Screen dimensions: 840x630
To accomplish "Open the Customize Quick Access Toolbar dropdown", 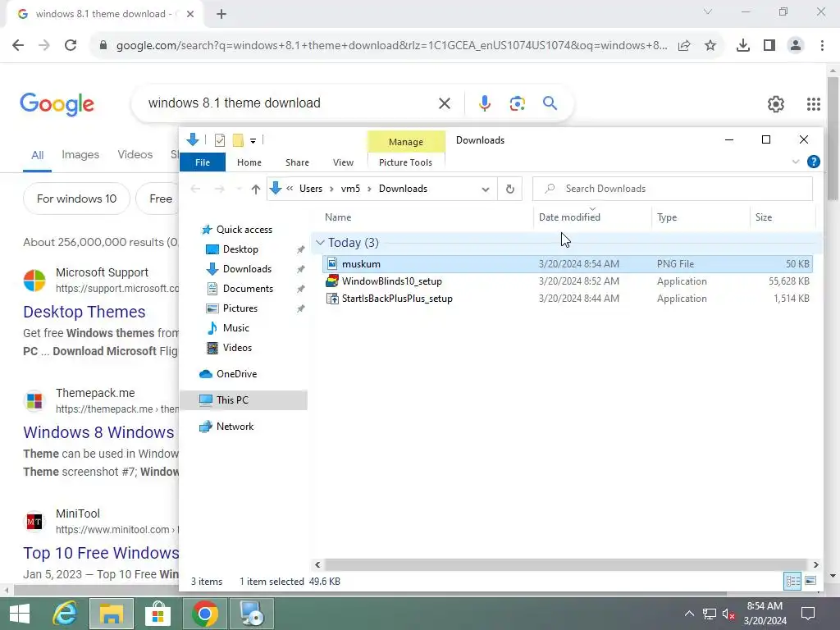I will click(253, 141).
